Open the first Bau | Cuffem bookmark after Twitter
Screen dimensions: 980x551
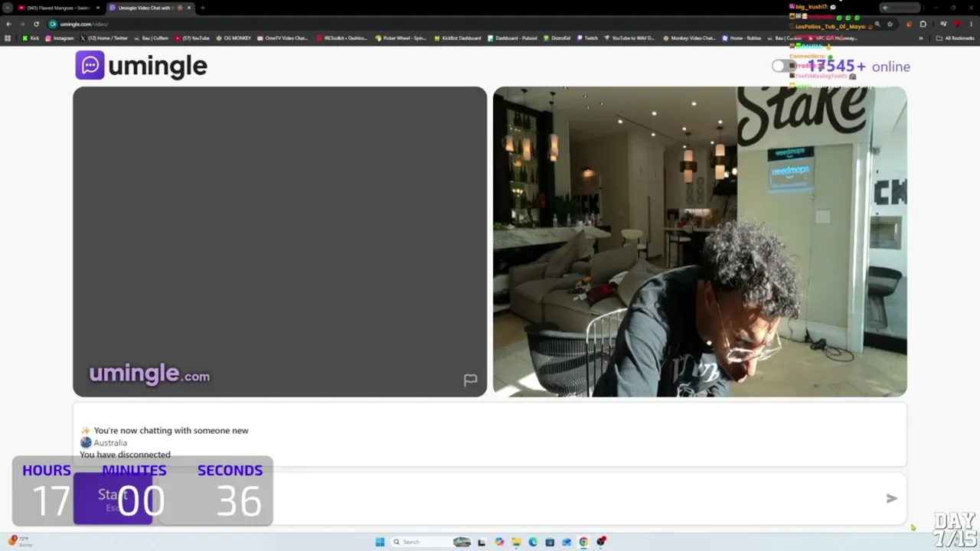151,38
